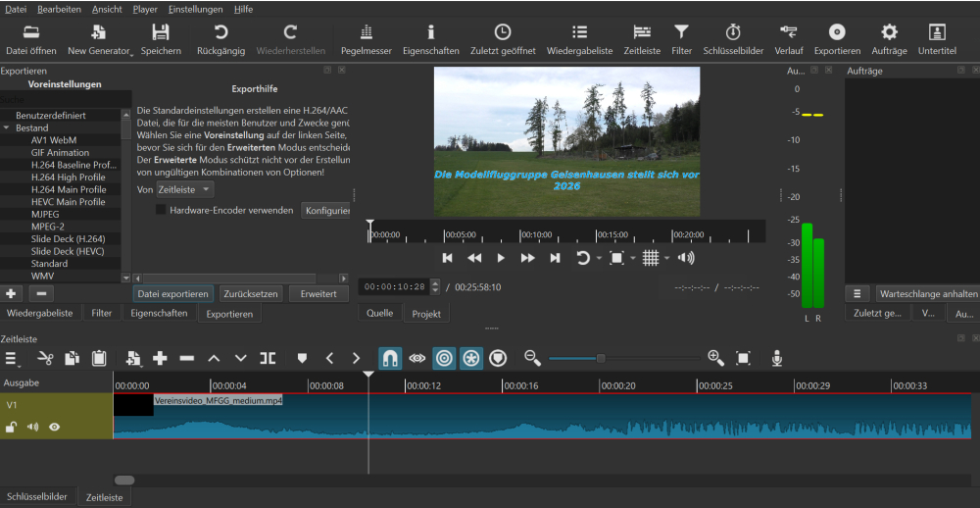Open the Untertitel subtitles panel
This screenshot has width=980, height=508.
937,40
